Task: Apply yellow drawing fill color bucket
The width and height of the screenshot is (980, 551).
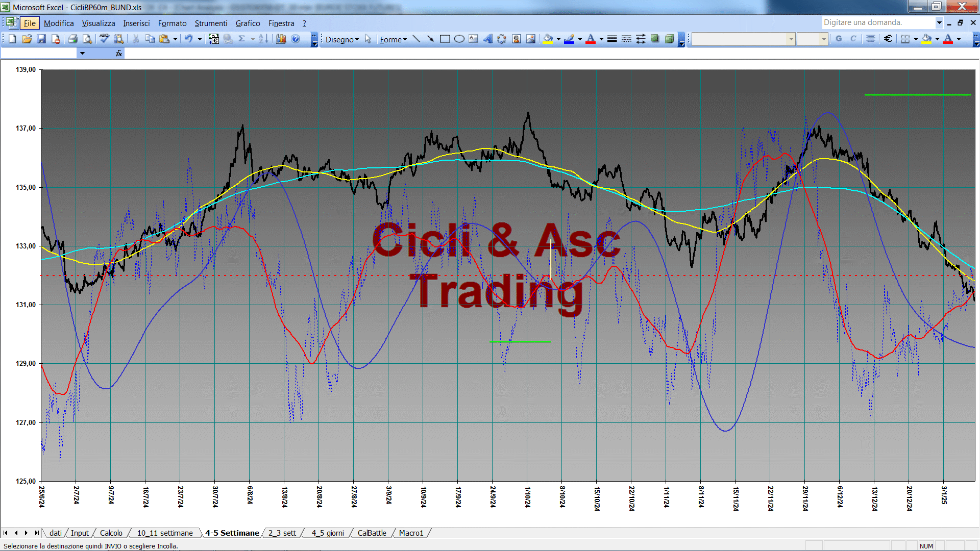Action: pyautogui.click(x=548, y=39)
